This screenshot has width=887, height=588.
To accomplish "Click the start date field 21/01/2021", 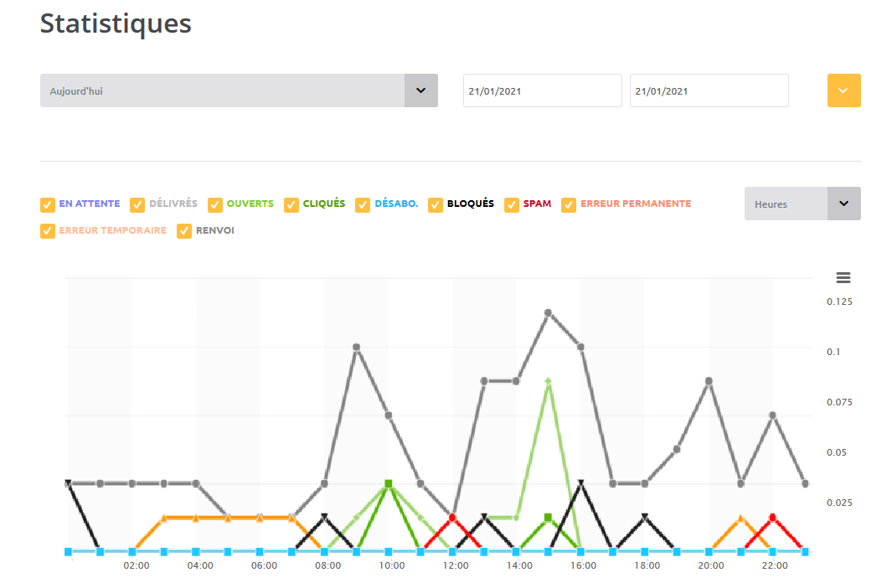I will (542, 90).
